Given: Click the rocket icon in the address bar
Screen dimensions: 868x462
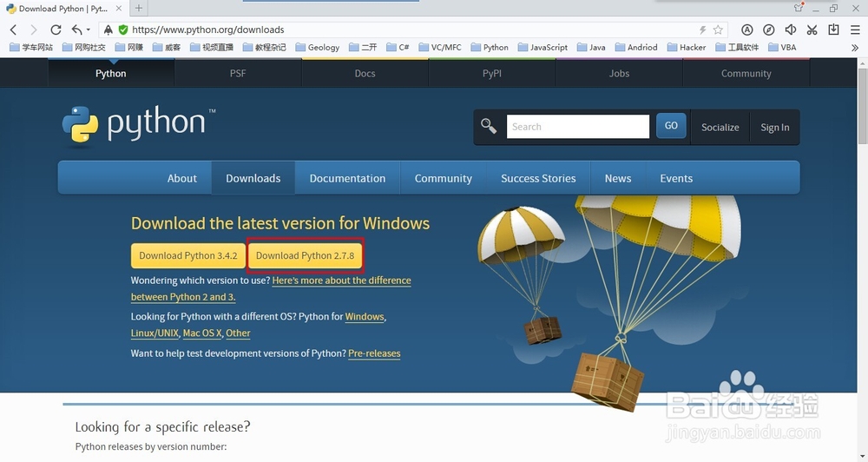Looking at the screenshot, I should [108, 30].
